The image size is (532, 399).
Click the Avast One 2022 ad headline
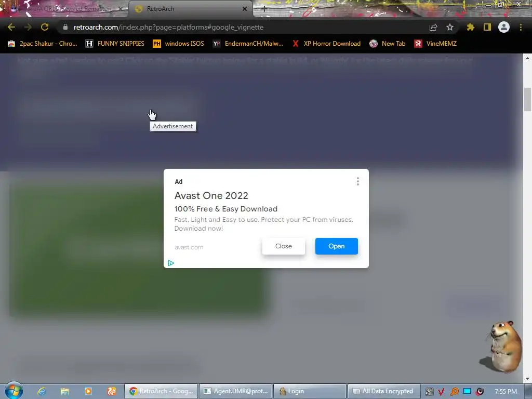[211, 196]
